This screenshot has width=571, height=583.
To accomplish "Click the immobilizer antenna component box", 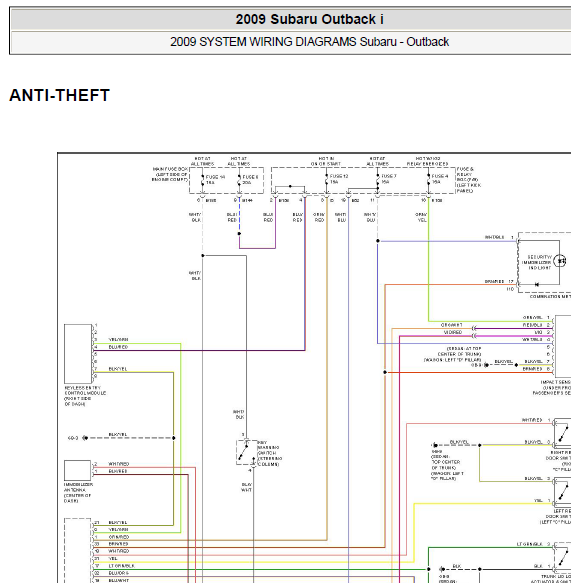I will (77, 471).
